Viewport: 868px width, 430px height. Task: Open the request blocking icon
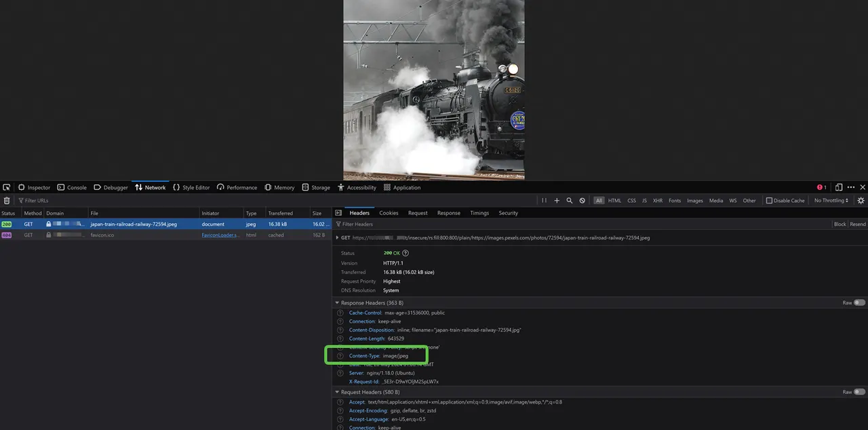(x=582, y=201)
